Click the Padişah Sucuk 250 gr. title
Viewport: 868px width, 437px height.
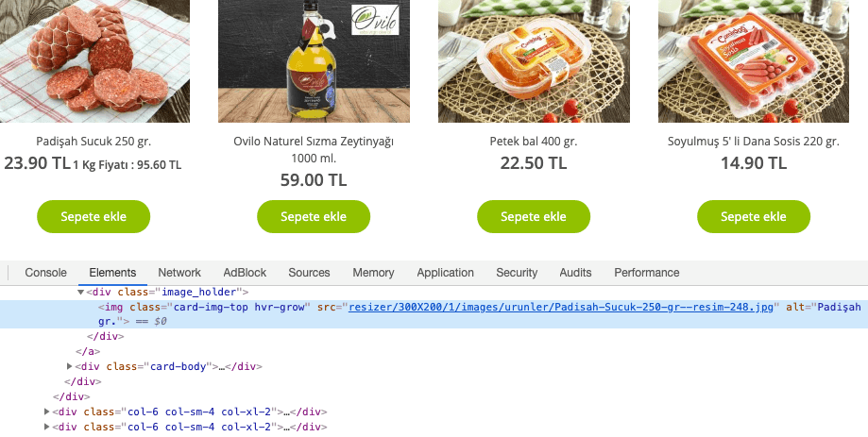(94, 141)
